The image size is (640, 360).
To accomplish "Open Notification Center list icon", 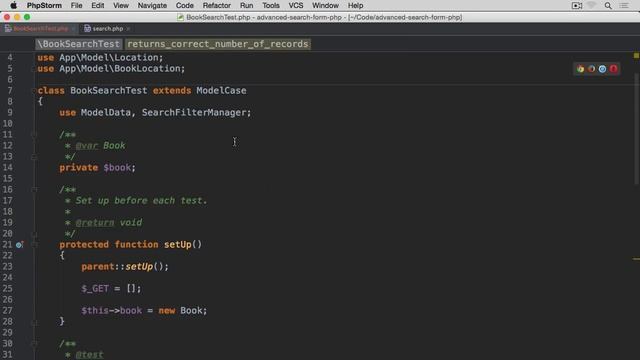I will [624, 6].
